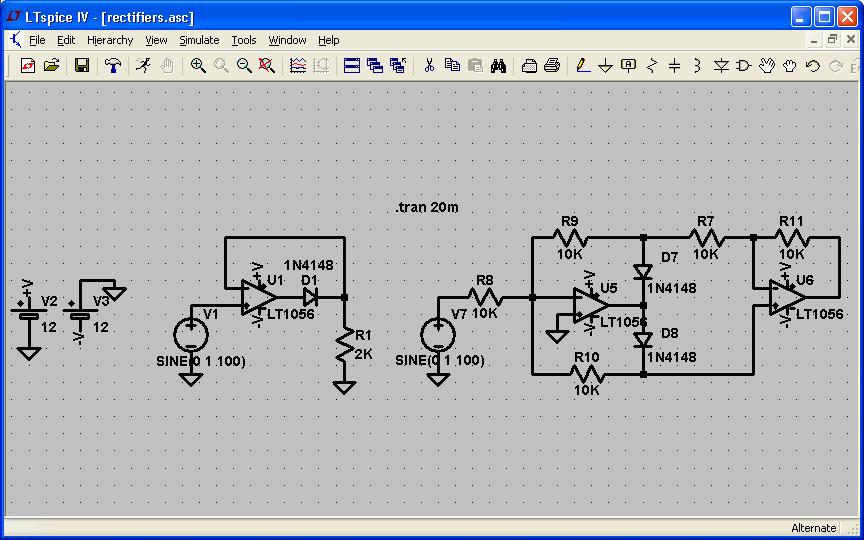Open the Help menu
This screenshot has width=864, height=540.
pos(328,40)
